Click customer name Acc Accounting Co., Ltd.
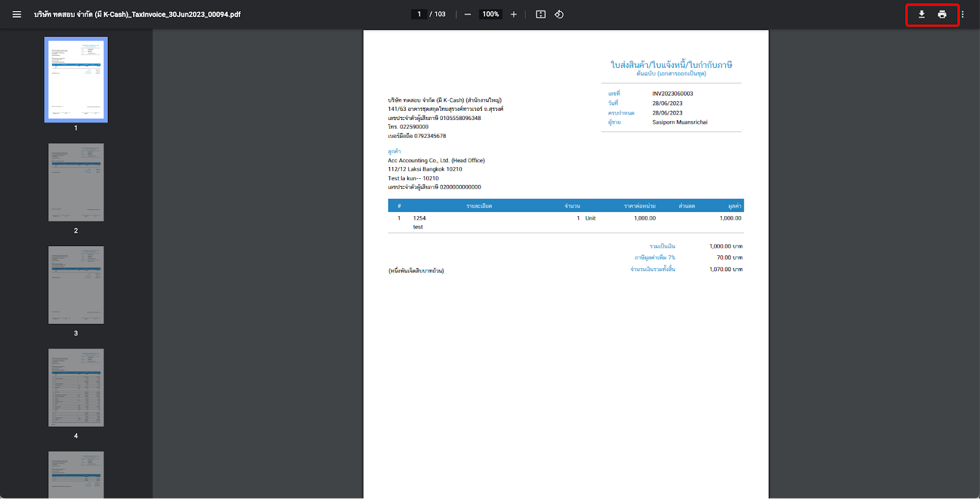 tap(436, 160)
